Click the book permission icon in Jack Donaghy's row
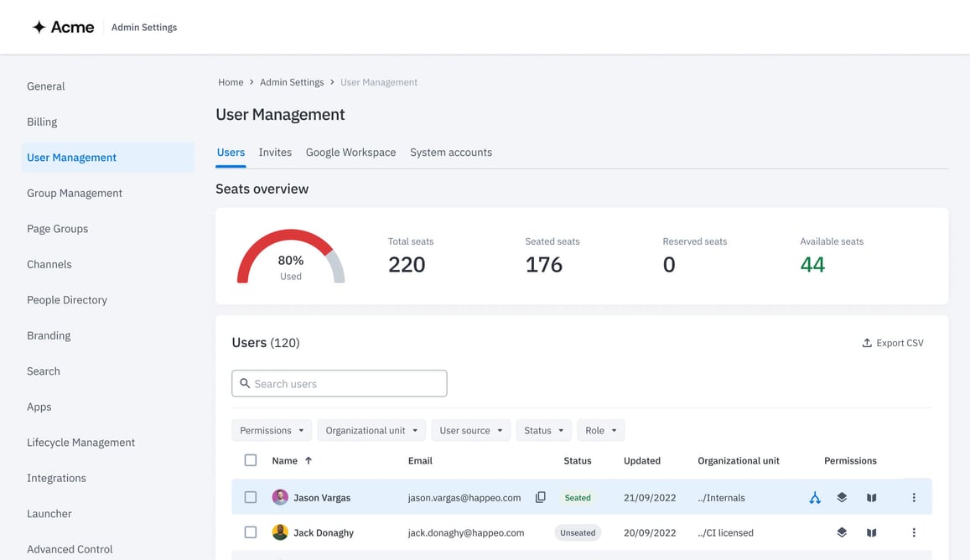 (x=871, y=532)
